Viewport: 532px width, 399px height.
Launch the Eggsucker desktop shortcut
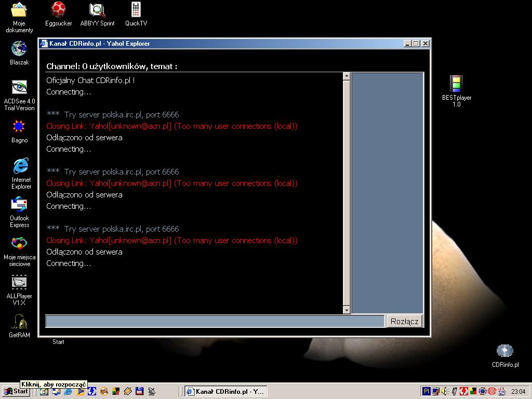(x=58, y=14)
